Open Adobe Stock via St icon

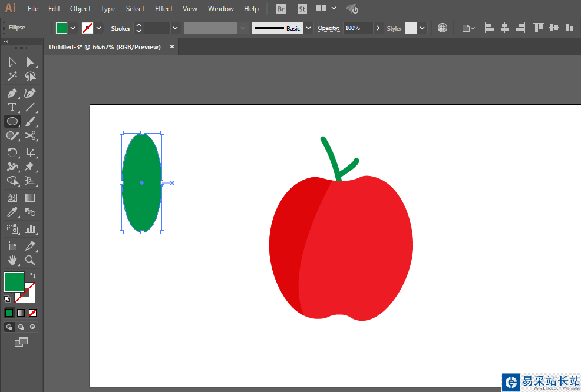[x=302, y=9]
